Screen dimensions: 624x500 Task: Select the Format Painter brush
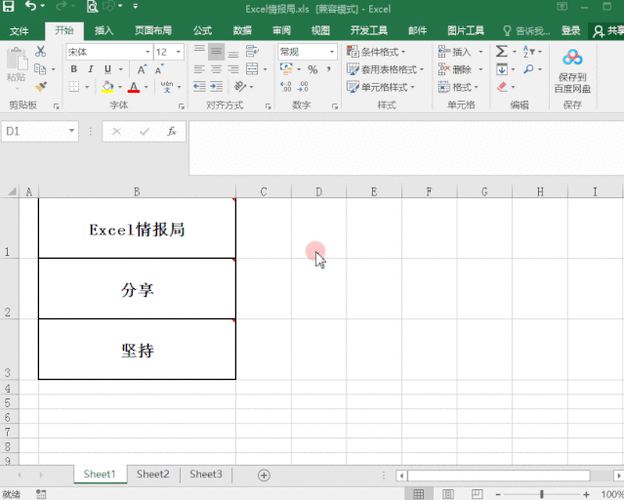point(41,86)
